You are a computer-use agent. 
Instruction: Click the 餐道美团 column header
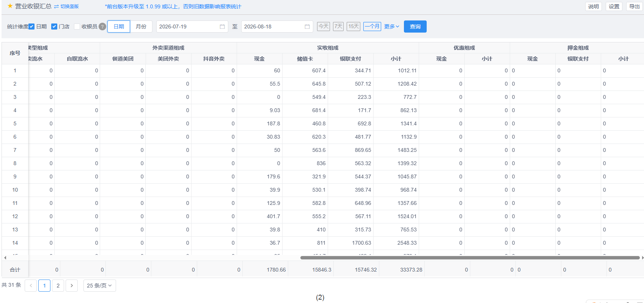pyautogui.click(x=123, y=59)
